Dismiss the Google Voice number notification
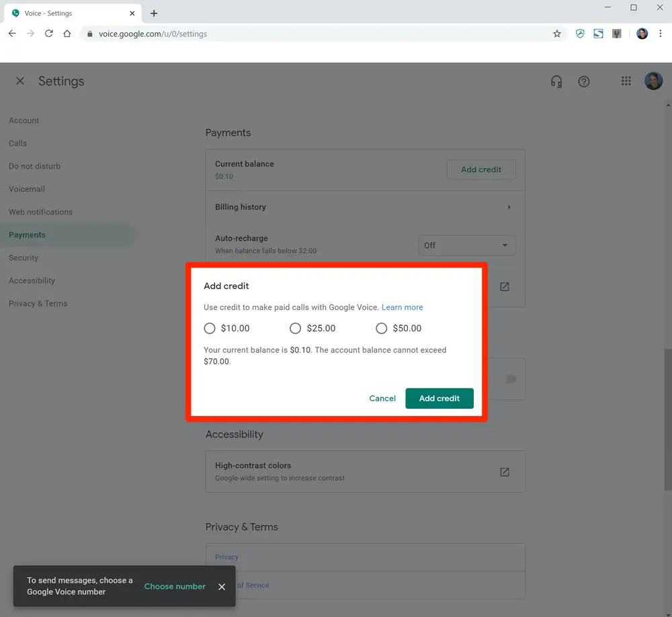 (x=222, y=587)
